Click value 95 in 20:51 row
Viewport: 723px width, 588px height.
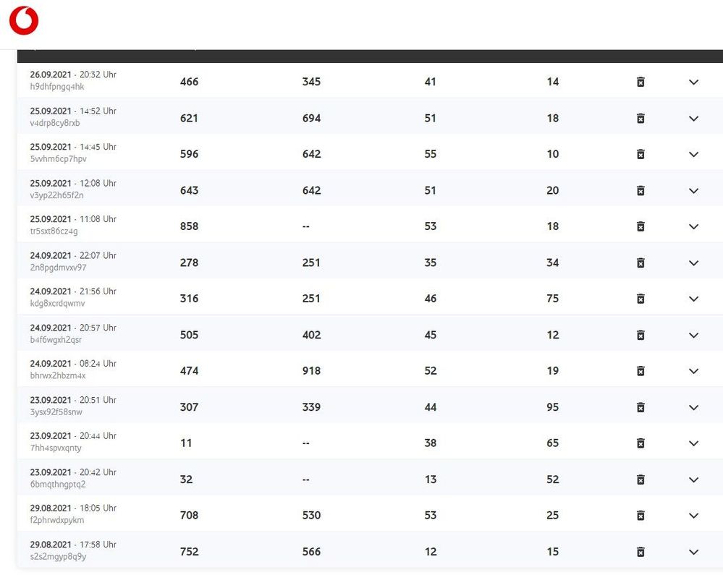[x=552, y=407]
